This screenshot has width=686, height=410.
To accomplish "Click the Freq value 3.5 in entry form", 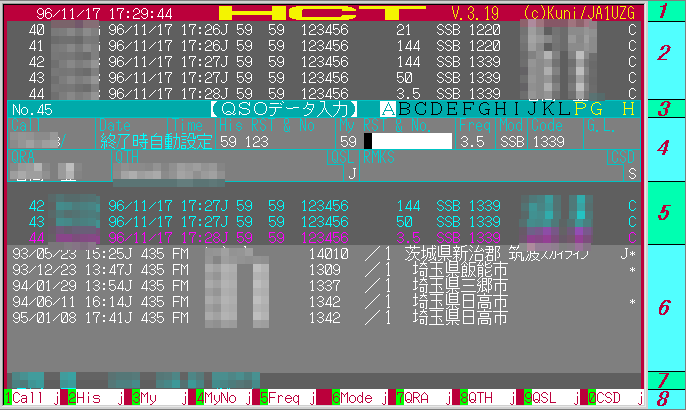I will [472, 142].
